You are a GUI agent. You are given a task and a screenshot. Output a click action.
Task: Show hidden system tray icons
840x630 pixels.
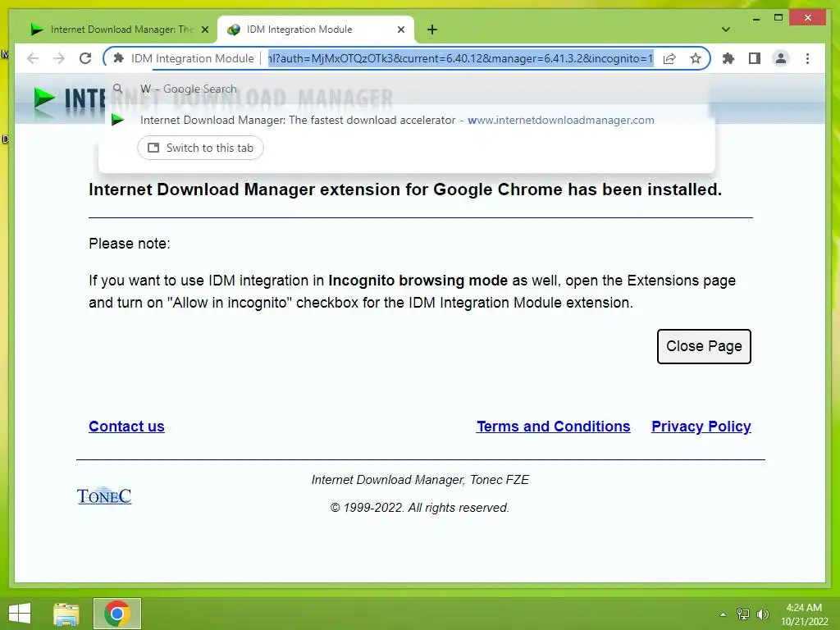pyautogui.click(x=723, y=614)
